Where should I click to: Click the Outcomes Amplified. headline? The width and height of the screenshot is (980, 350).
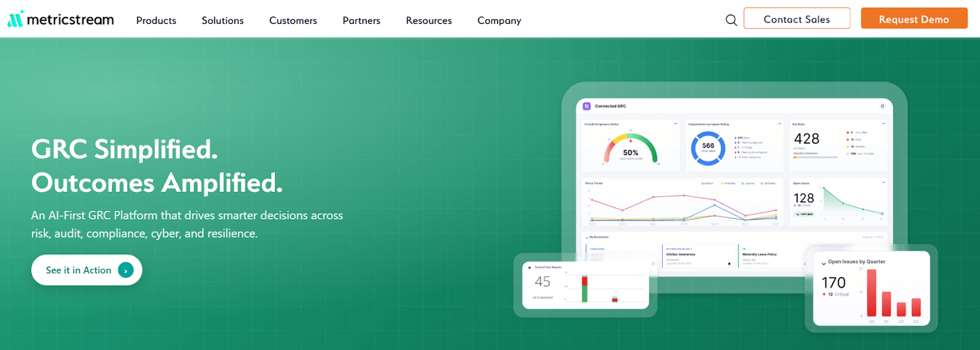pos(157,182)
